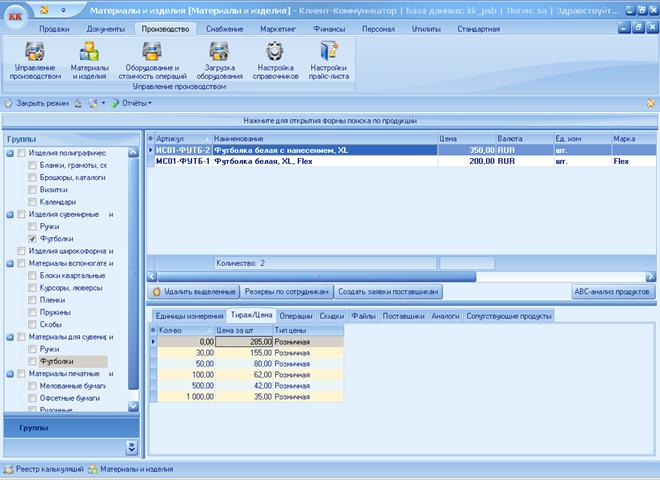660x480 pixels.
Task: Click ABC-анализ продуктов button
Action: pyautogui.click(x=612, y=291)
